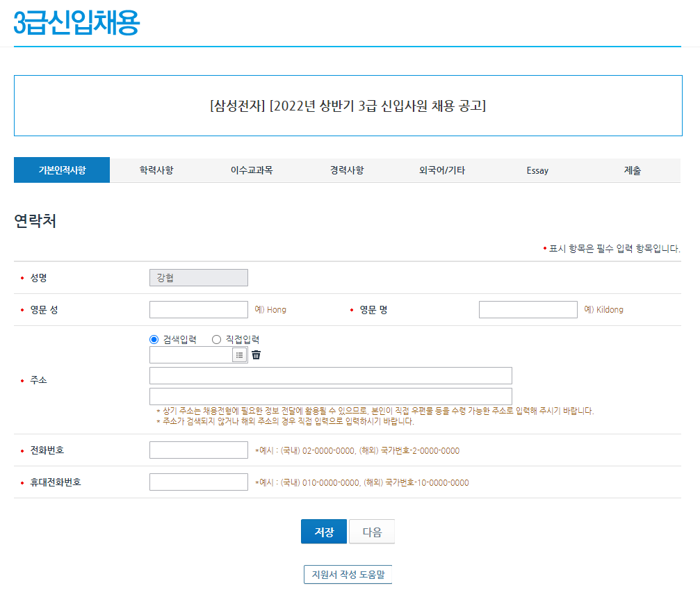The width and height of the screenshot is (700, 597).
Task: Open the 기본인적사항 tab
Action: pos(62,170)
